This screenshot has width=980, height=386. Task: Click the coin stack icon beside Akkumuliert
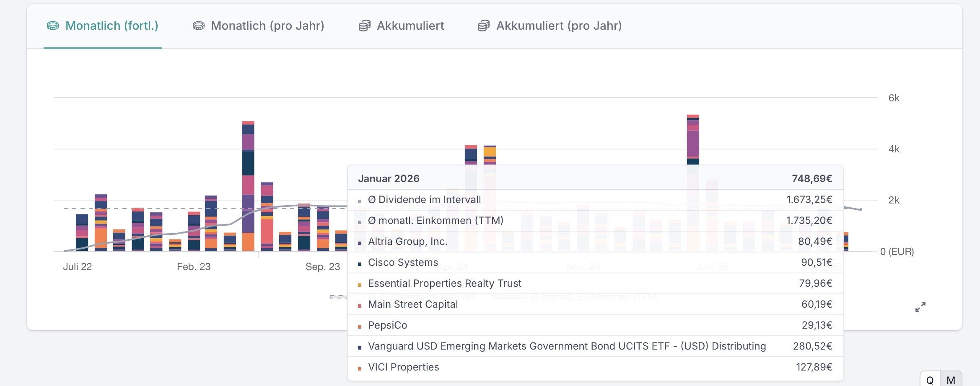click(364, 26)
